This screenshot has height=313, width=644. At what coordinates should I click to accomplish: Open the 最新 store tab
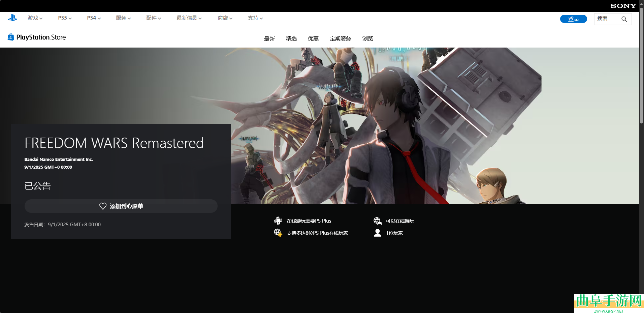[269, 39]
